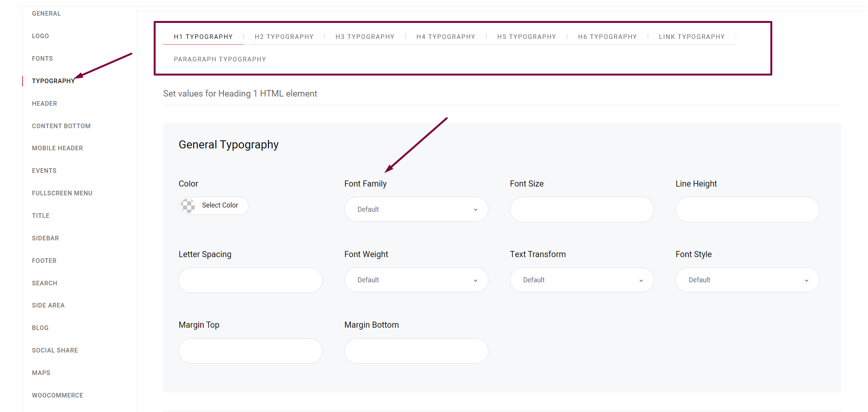
Task: Click the Font Family dropdown chevron
Action: [476, 210]
